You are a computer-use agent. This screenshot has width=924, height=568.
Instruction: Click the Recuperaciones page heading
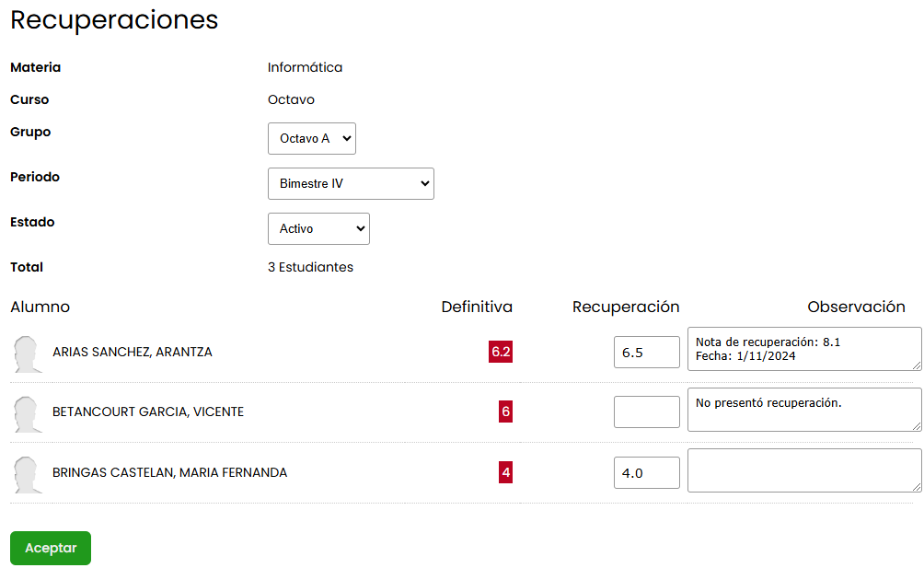[114, 20]
